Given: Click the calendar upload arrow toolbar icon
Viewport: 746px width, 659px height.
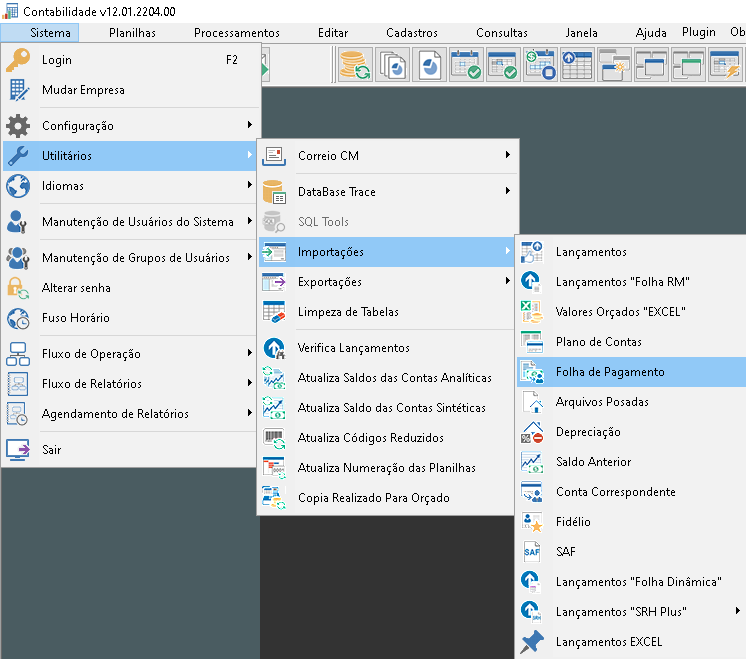Looking at the screenshot, I should click(577, 65).
